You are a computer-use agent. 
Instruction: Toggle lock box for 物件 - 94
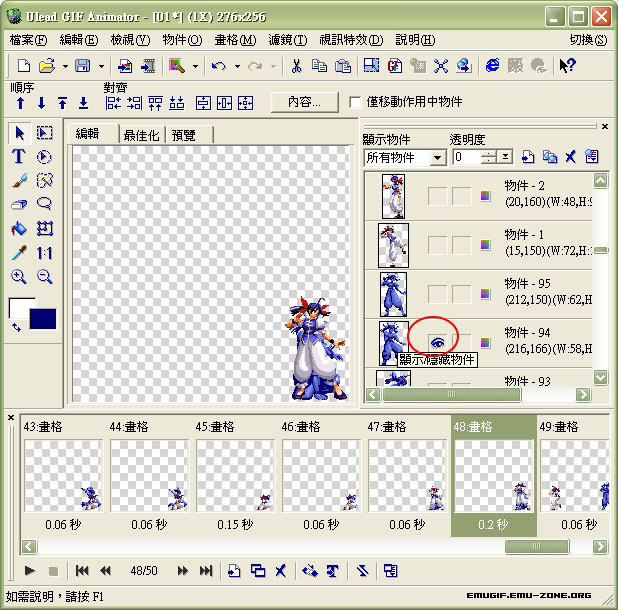pos(462,342)
